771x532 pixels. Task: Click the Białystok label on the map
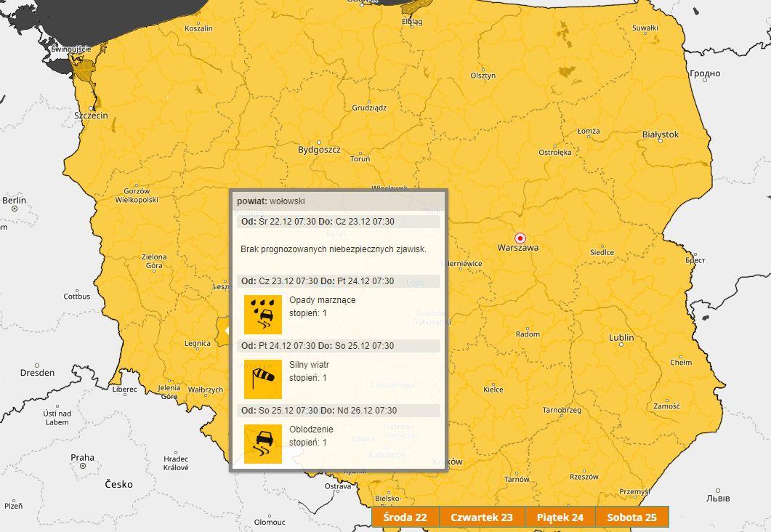tap(661, 134)
